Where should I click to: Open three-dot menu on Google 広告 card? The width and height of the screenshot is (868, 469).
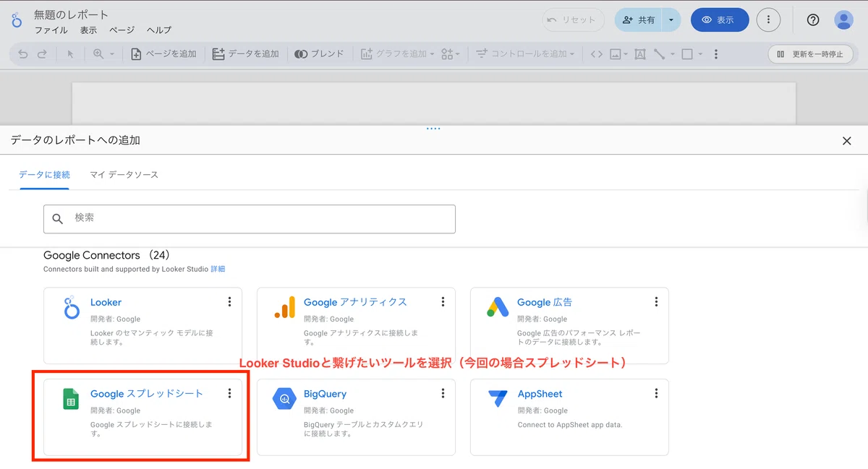tap(656, 302)
